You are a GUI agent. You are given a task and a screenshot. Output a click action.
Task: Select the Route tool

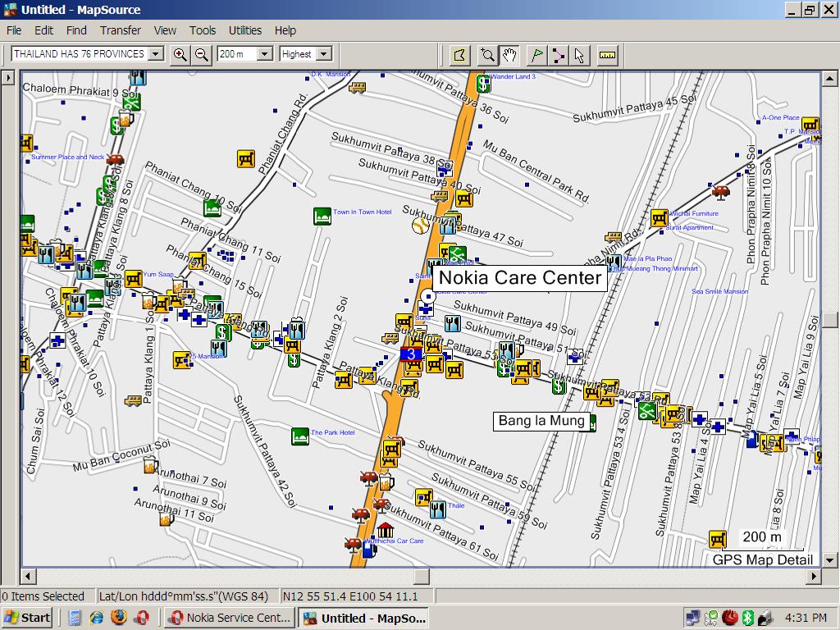tap(558, 55)
